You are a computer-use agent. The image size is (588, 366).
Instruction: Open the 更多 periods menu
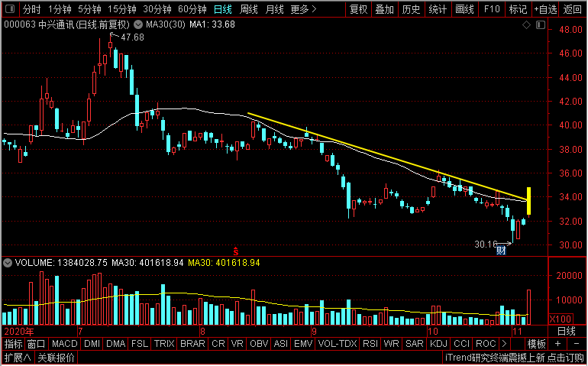pyautogui.click(x=303, y=9)
